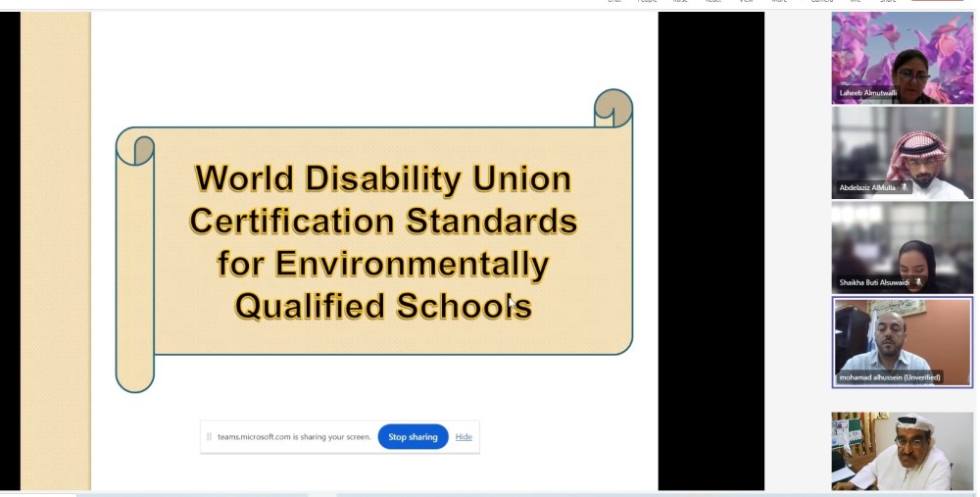980x497 pixels.
Task: Click the drag handle on the sharing notification bar
Action: point(209,437)
